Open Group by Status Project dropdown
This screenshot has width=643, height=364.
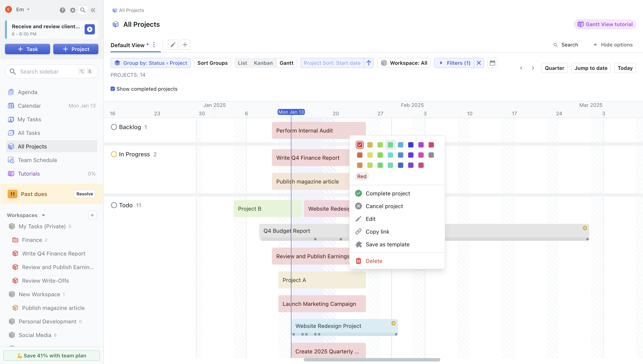click(x=151, y=63)
